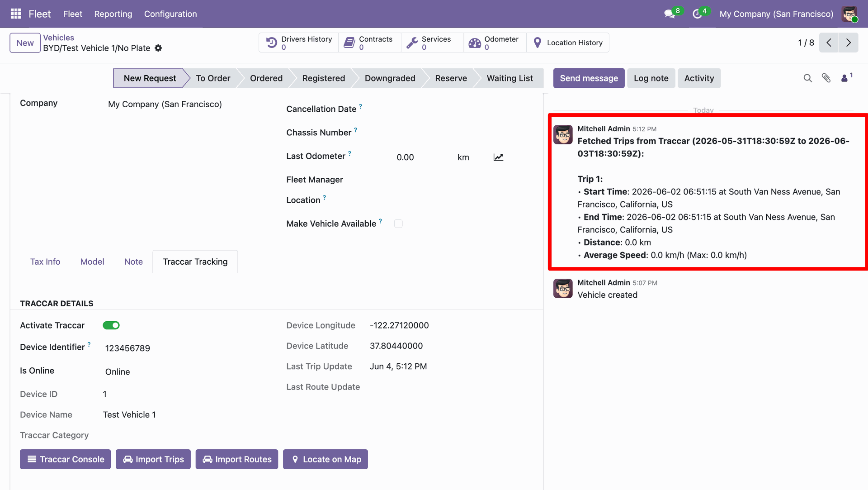Open odometer graph icon next to km
Viewport: 868px width, 490px height.
tap(498, 157)
